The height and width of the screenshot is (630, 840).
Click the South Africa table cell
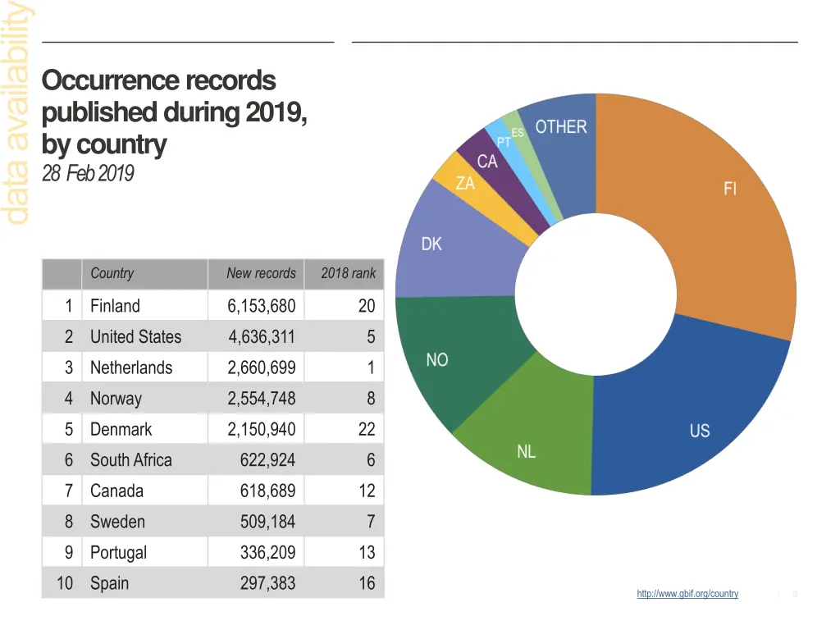pos(131,460)
